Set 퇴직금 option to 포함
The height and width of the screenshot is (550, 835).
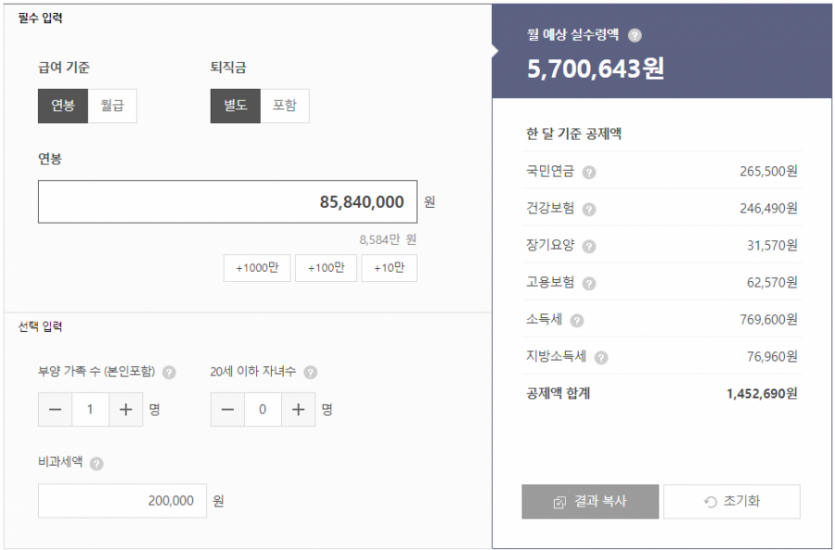pos(284,106)
